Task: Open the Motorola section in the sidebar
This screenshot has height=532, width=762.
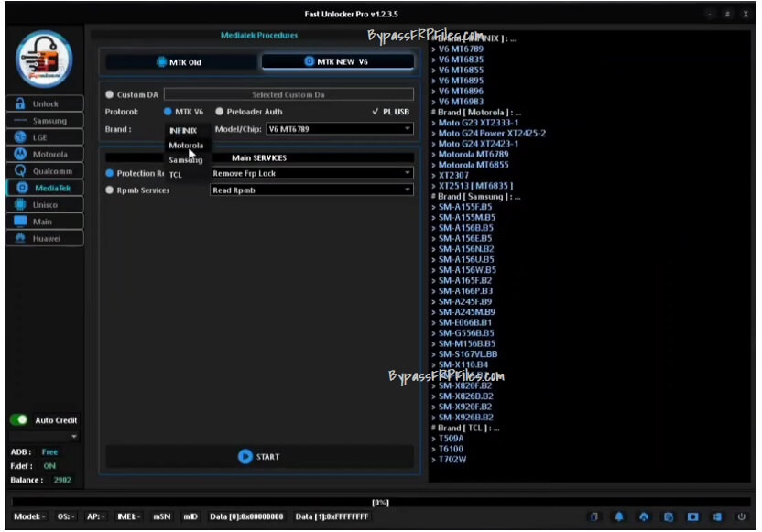Action: coord(45,154)
